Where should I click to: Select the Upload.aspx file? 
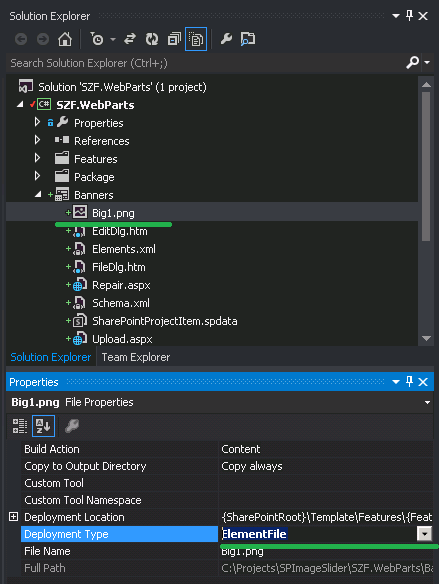[122, 339]
